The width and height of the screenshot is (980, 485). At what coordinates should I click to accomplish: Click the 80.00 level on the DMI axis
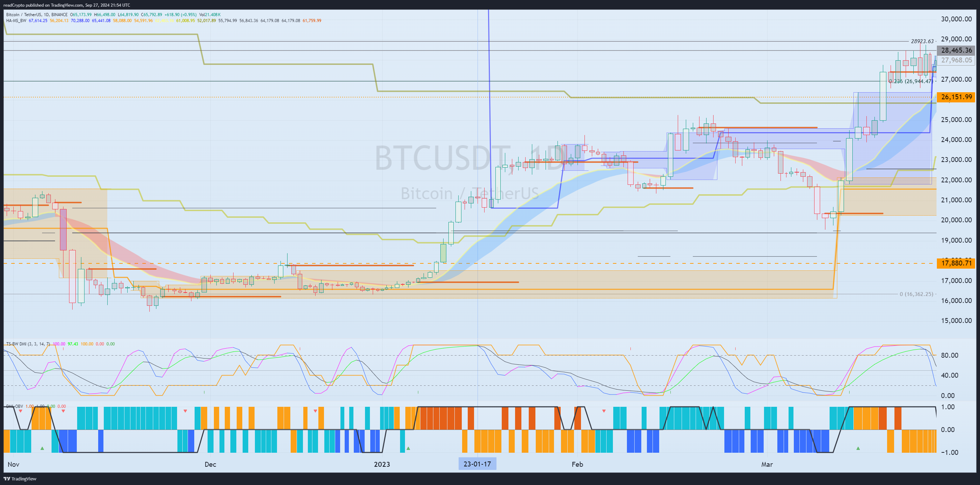pyautogui.click(x=949, y=355)
